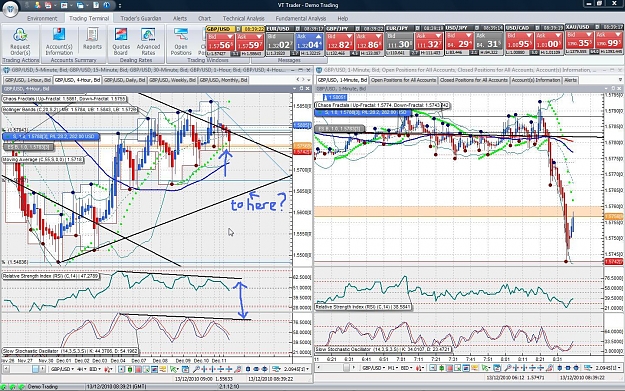Toggle the D button on USD/JPY quote panel
The image size is (625, 391).
477,28
